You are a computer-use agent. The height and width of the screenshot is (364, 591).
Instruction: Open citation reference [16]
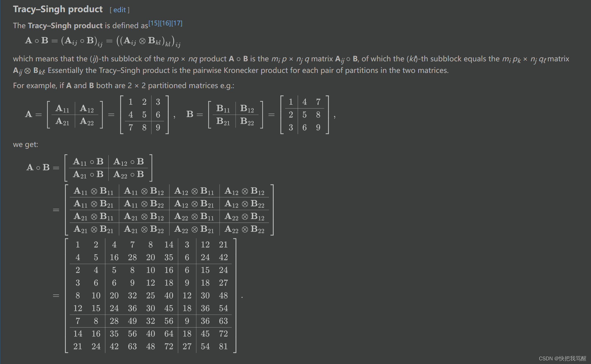click(165, 23)
